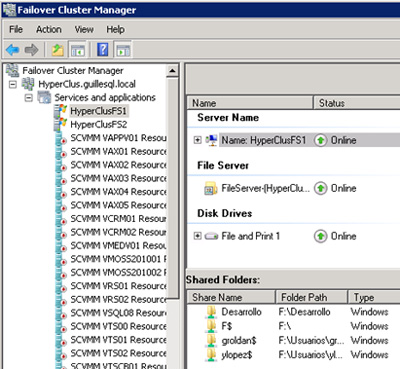
Task: Click Online status icon for File and Print 1
Action: pyautogui.click(x=320, y=236)
